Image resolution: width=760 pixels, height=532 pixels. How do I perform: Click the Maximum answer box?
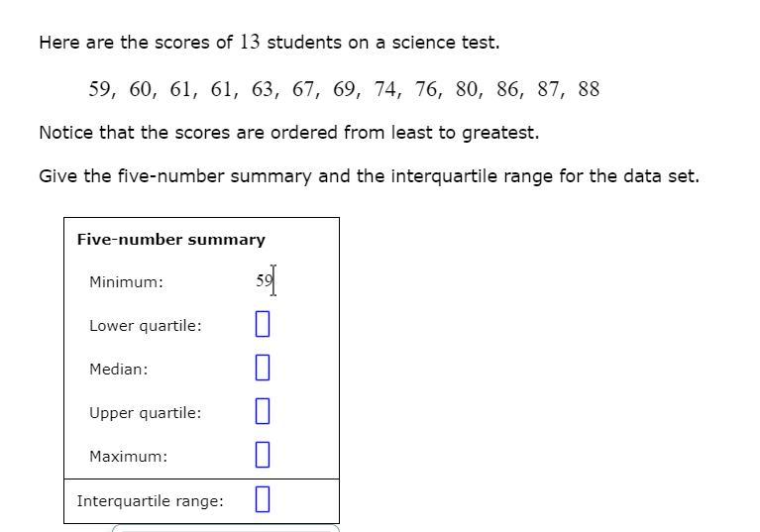tap(263, 455)
